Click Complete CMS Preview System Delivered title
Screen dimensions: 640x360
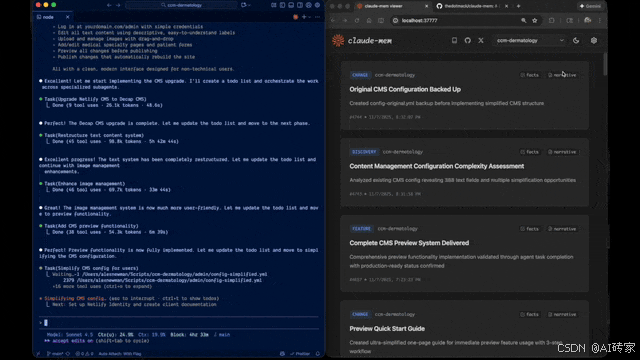(409, 243)
